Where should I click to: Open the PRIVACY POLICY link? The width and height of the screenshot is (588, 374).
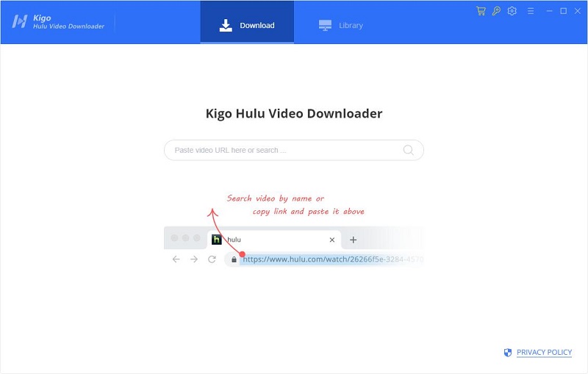(544, 352)
